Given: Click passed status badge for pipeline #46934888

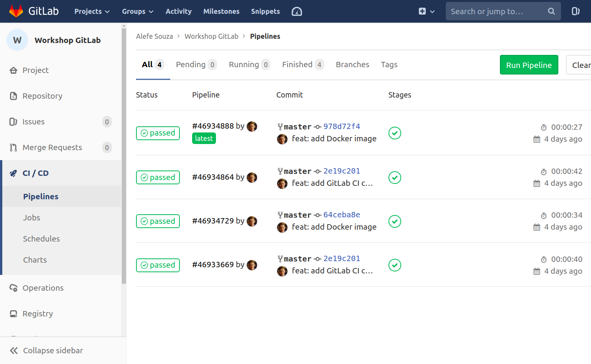Looking at the screenshot, I should pos(158,133).
